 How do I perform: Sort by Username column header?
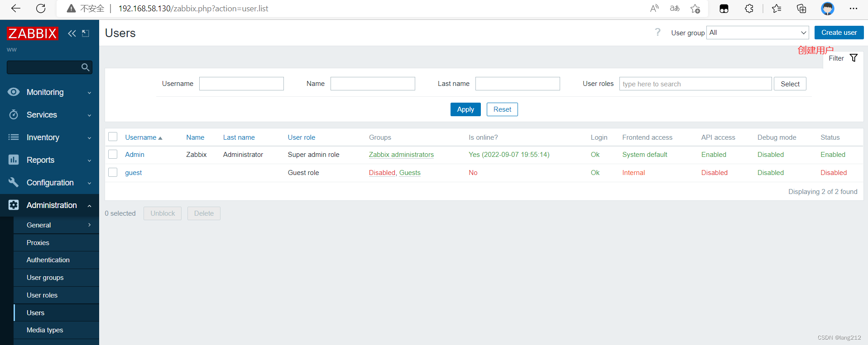pyautogui.click(x=144, y=137)
